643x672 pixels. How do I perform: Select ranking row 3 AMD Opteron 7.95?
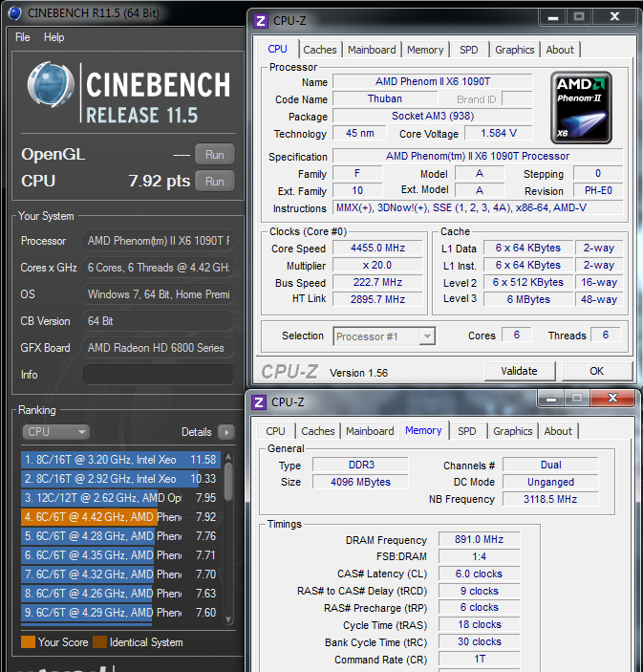point(121,498)
